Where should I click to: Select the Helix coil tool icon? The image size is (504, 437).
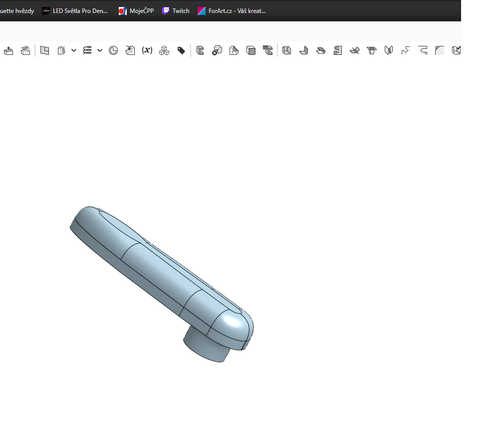[87, 50]
